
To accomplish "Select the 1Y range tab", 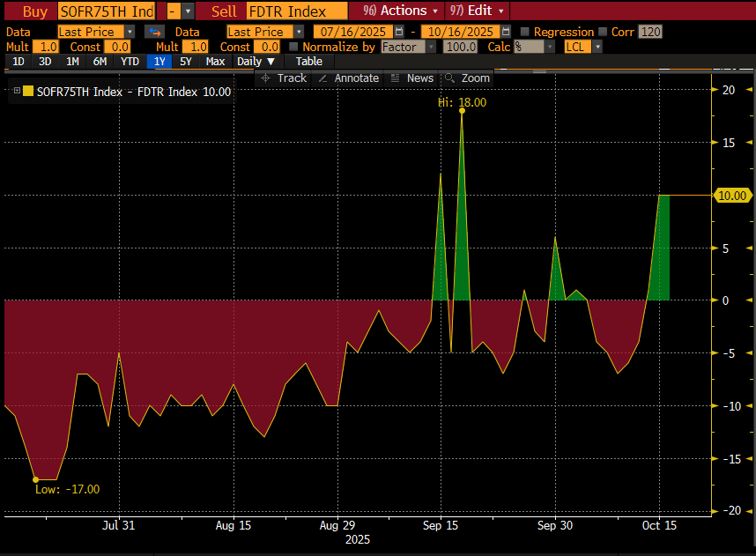I will pyautogui.click(x=159, y=62).
